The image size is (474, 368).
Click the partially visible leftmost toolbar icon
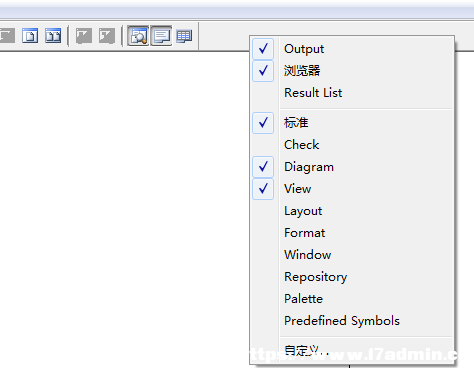tap(7, 36)
